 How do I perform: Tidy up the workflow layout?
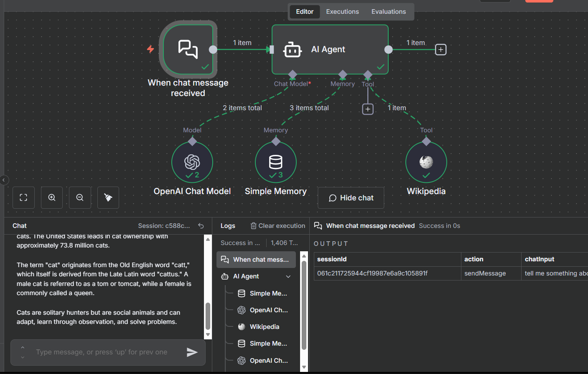click(x=108, y=197)
